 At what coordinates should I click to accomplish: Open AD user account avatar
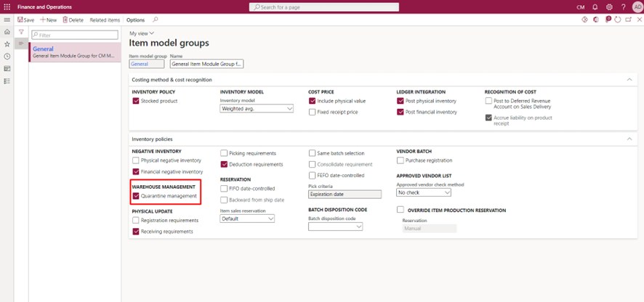pyautogui.click(x=636, y=7)
